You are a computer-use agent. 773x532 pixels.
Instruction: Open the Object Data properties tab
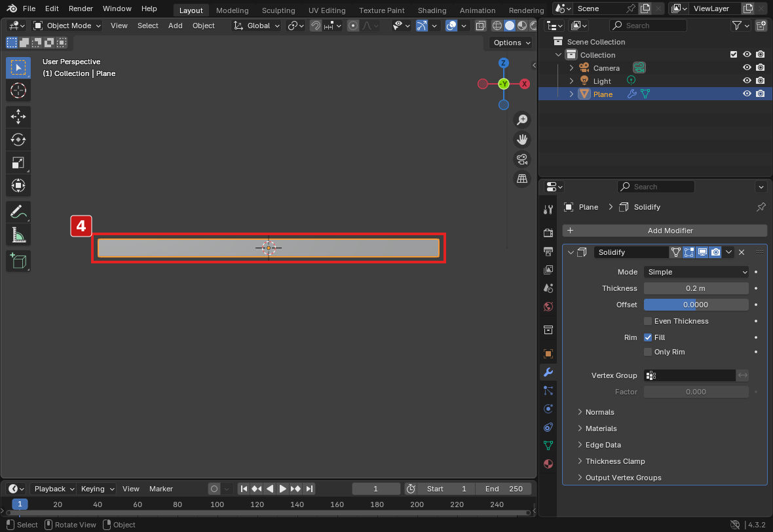click(548, 446)
